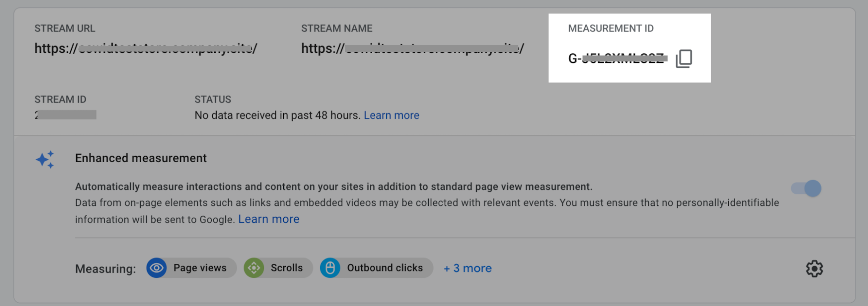Click the 'MEASUREMENT ID' label
Viewport: 868px width, 306px height.
coord(610,28)
